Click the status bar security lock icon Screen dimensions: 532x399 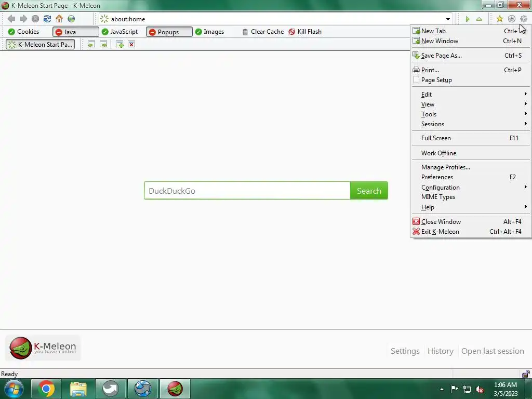pos(526,374)
